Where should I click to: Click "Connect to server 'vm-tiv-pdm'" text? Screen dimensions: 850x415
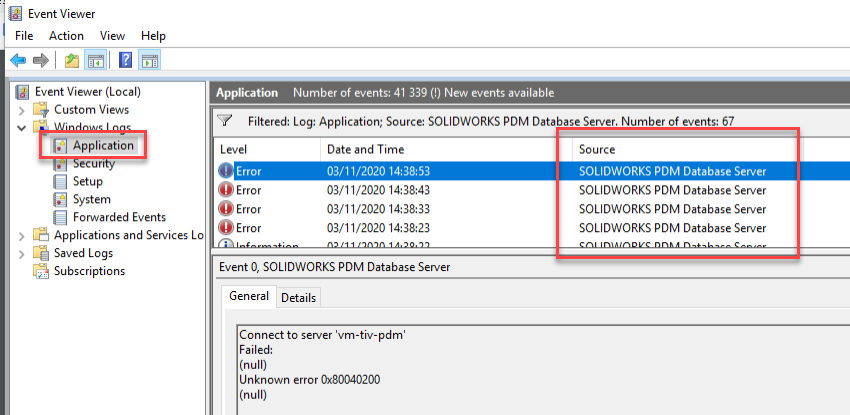(x=323, y=335)
